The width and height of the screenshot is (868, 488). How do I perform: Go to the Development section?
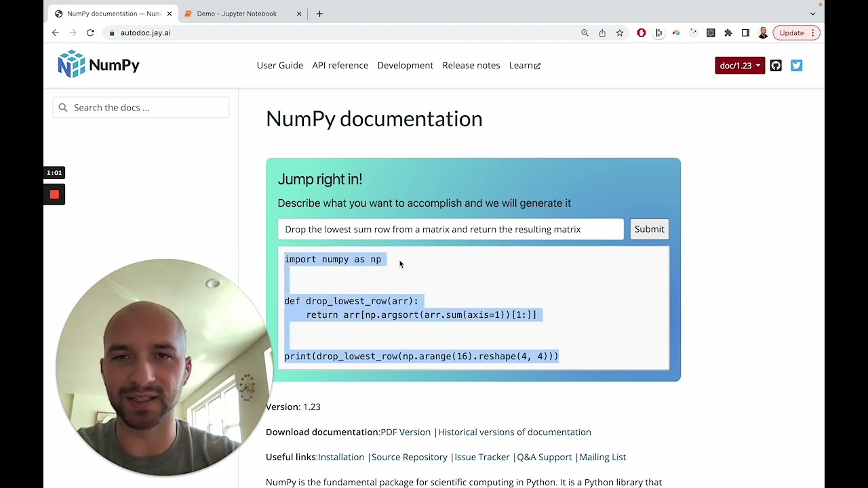pos(406,65)
